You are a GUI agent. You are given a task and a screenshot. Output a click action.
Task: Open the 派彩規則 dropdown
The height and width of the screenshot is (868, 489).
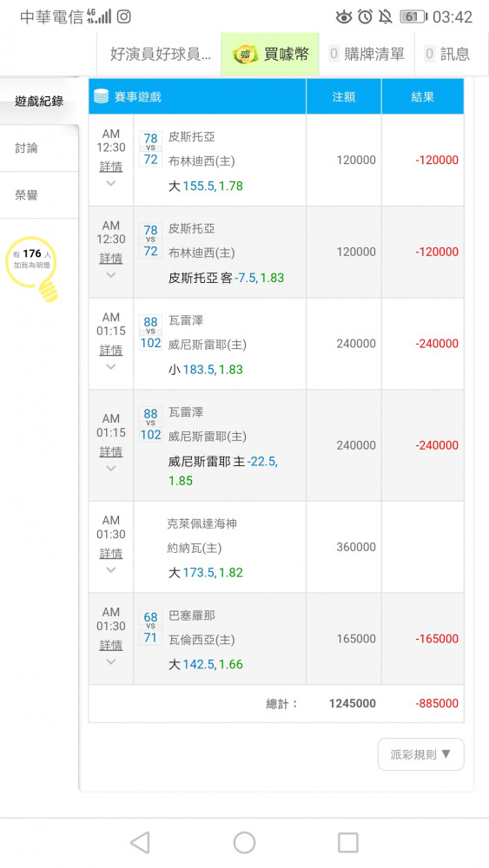point(421,754)
